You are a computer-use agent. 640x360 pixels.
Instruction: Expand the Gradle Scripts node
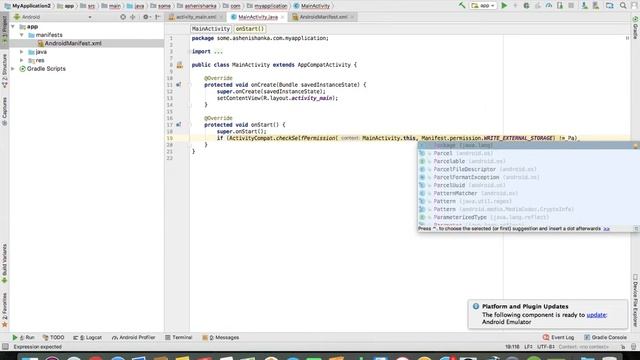coord(13,69)
